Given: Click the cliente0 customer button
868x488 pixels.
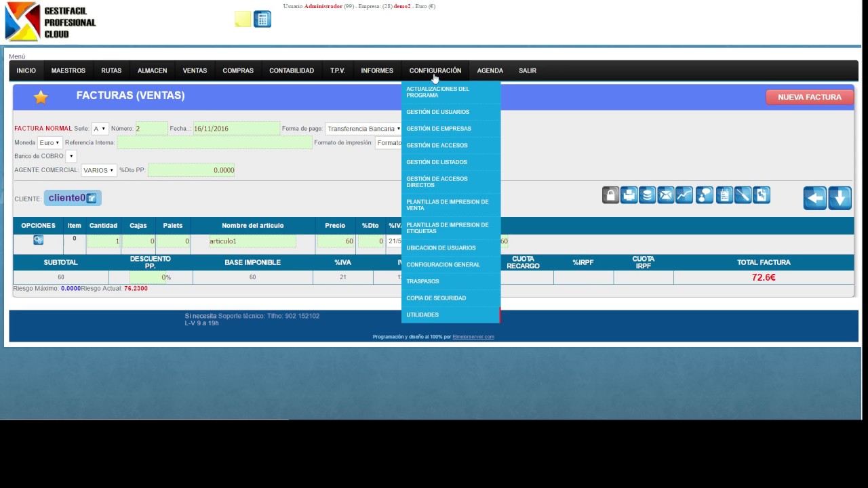Looking at the screenshot, I should tap(73, 198).
